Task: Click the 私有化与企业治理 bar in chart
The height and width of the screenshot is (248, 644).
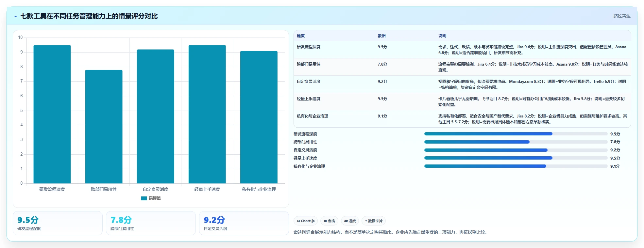Action: pos(259,117)
